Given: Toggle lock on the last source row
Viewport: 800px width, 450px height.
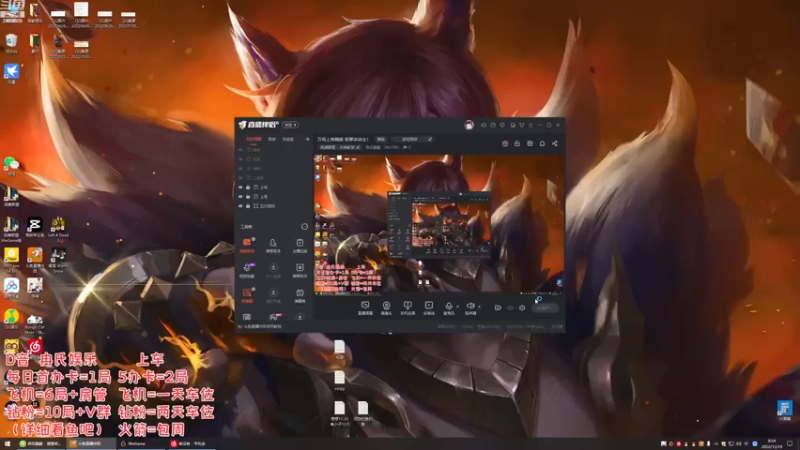Looking at the screenshot, I should (248, 206).
